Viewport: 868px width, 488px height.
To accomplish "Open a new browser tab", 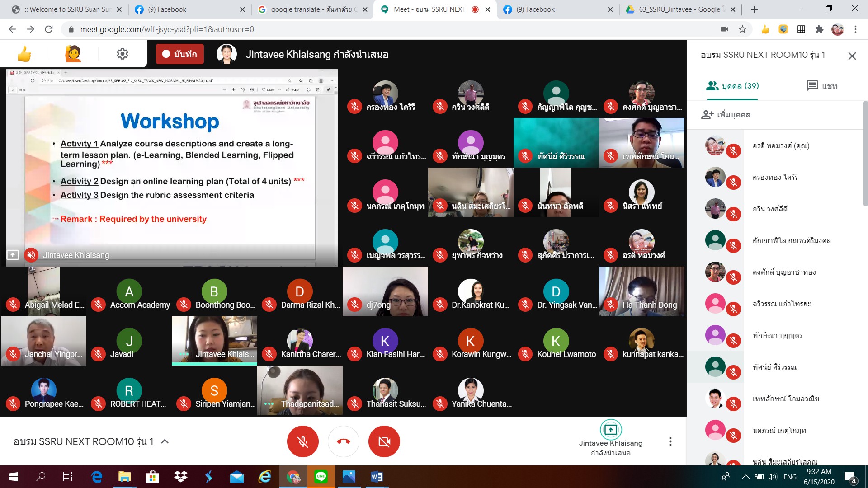I will [x=754, y=9].
